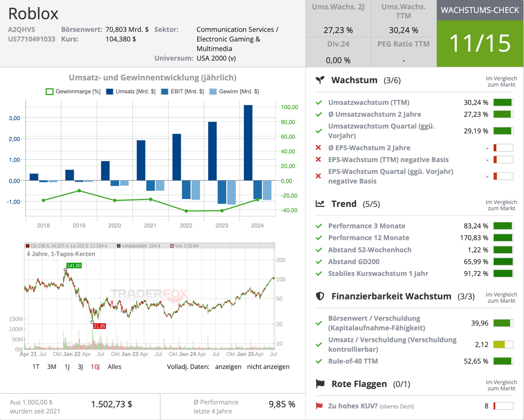Toggle the Gewinn [Mrd. $] legend series
The height and width of the screenshot is (420, 524).
pos(234,91)
